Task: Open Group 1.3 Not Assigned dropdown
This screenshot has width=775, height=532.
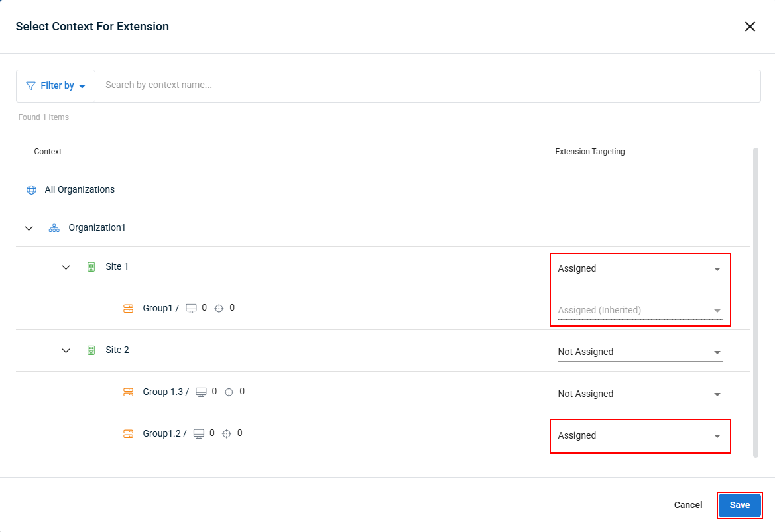Action: click(640, 394)
